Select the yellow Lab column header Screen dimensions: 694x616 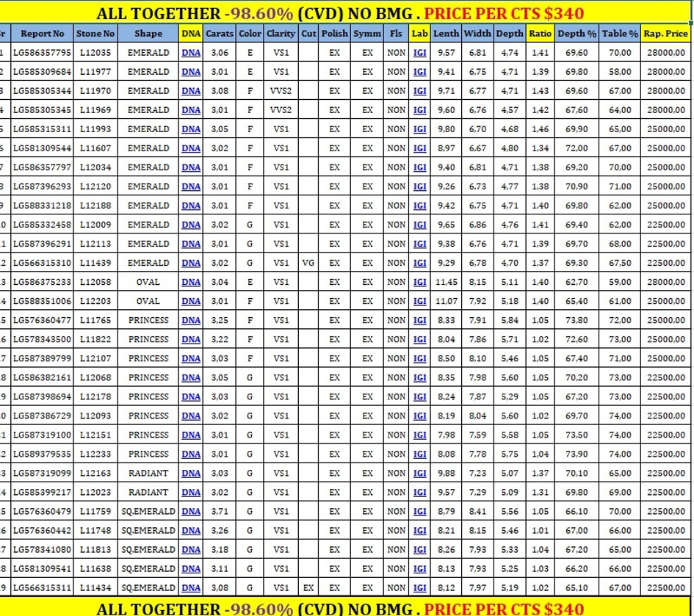[x=419, y=34]
